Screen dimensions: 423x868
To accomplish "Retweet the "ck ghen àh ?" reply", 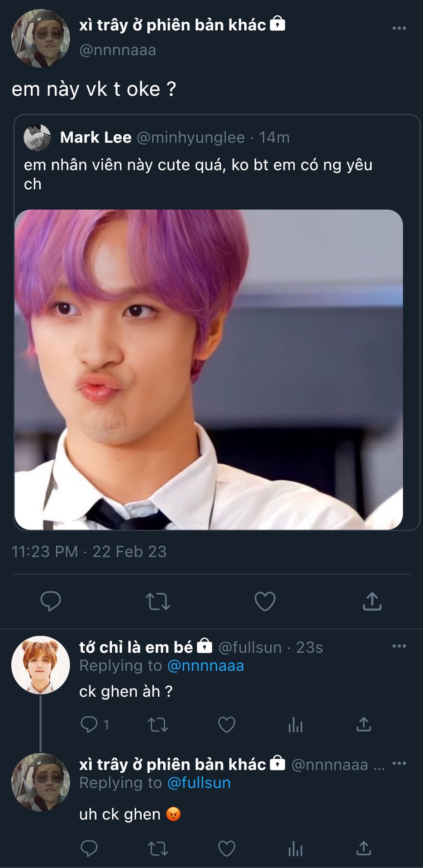I will 158,725.
